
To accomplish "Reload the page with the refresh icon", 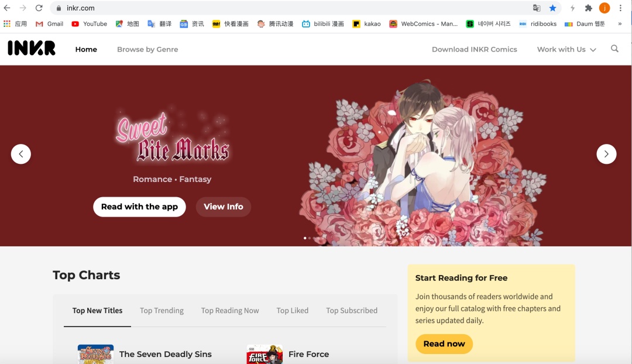I will [x=39, y=8].
